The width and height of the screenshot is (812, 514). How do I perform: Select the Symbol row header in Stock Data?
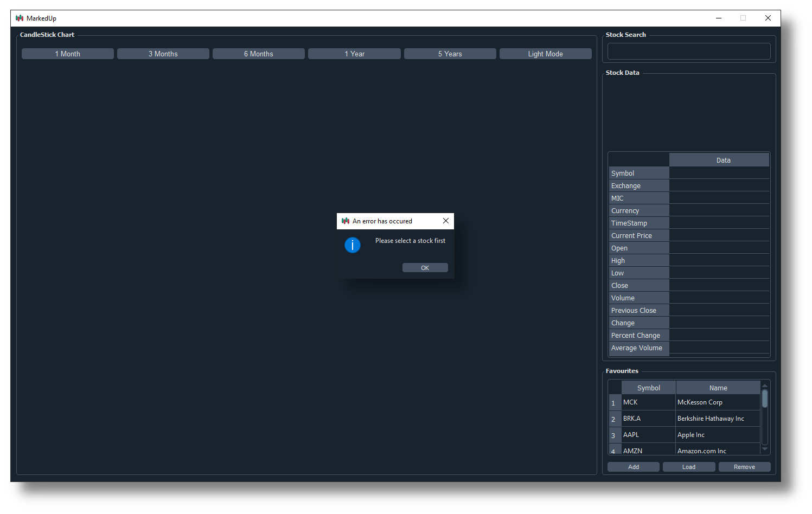tap(639, 173)
